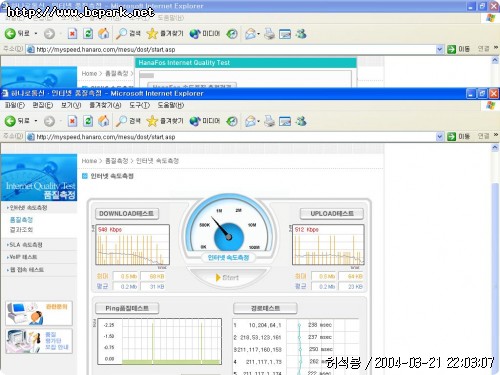Click the scroll up arrow in the front window
This screenshot has height=375, width=500.
pos(495,147)
